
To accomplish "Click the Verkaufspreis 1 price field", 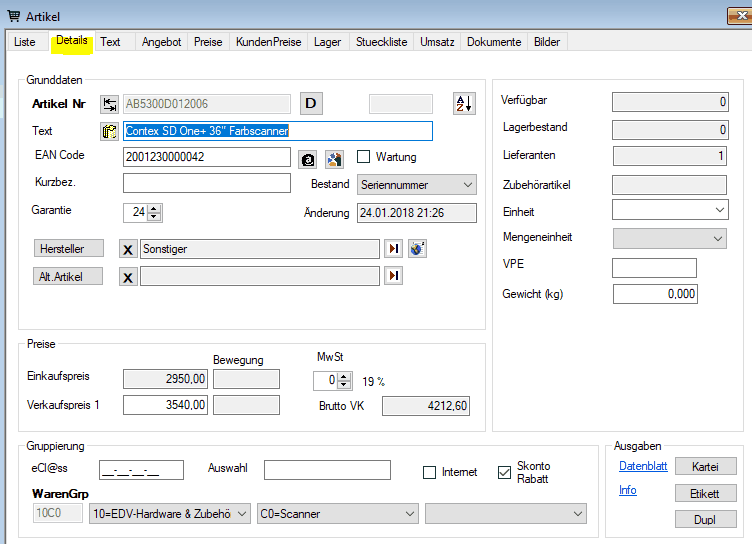I will coord(165,405).
